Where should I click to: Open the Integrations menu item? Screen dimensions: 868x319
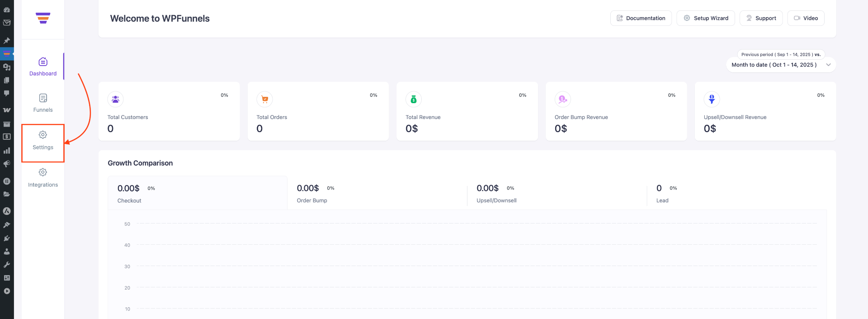tap(43, 178)
